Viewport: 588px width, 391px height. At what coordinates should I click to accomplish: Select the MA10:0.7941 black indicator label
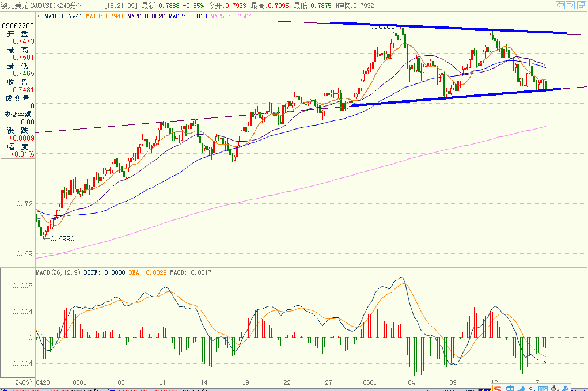63,16
